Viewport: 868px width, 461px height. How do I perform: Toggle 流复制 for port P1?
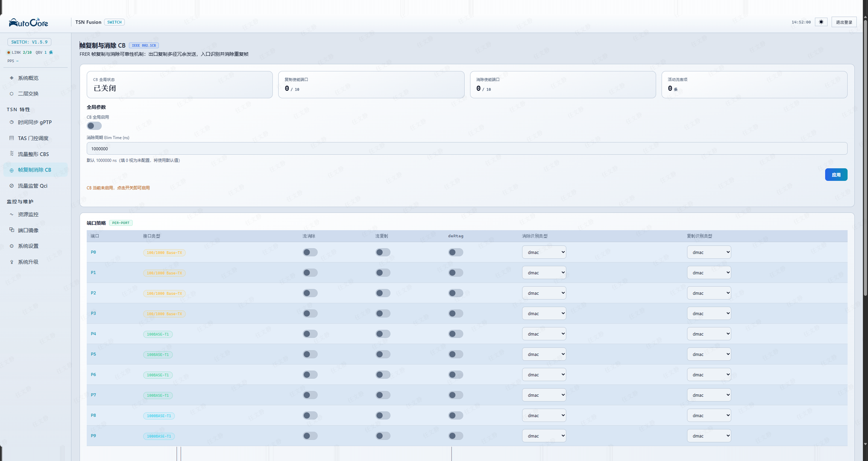383,273
